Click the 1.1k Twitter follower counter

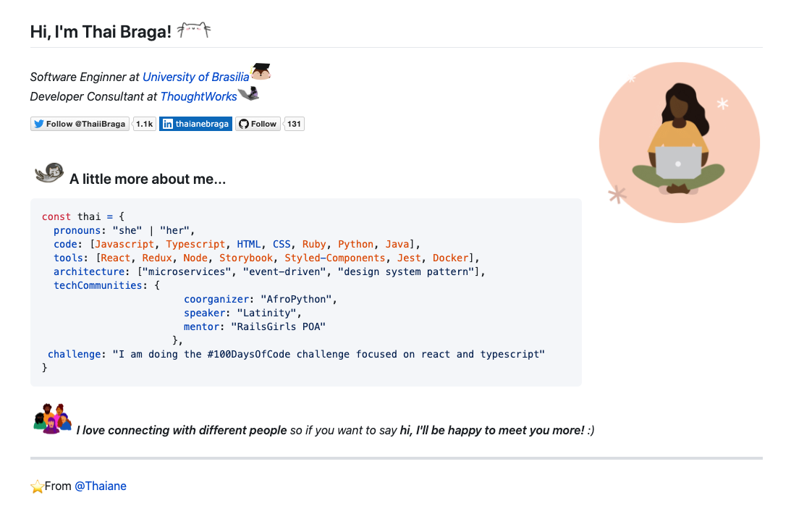pos(144,123)
